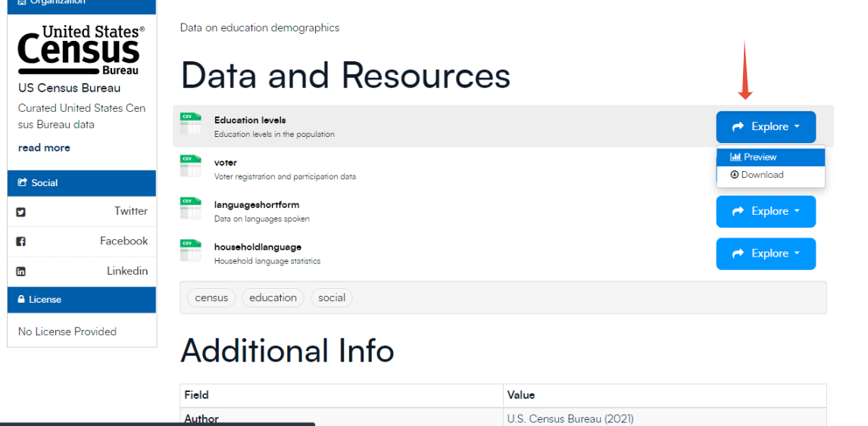Choose Download from the Explore menu

click(x=761, y=175)
